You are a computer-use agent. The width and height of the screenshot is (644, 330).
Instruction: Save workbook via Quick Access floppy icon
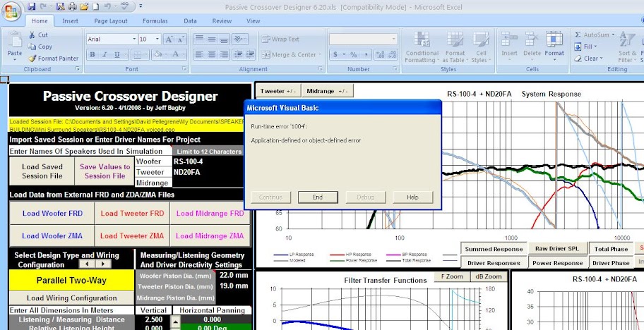point(31,6)
